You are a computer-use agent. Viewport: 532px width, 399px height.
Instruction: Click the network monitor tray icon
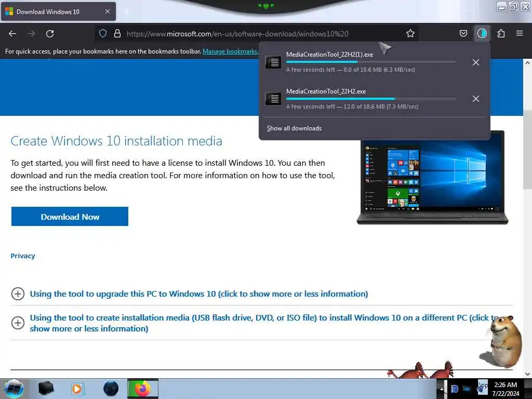click(467, 389)
